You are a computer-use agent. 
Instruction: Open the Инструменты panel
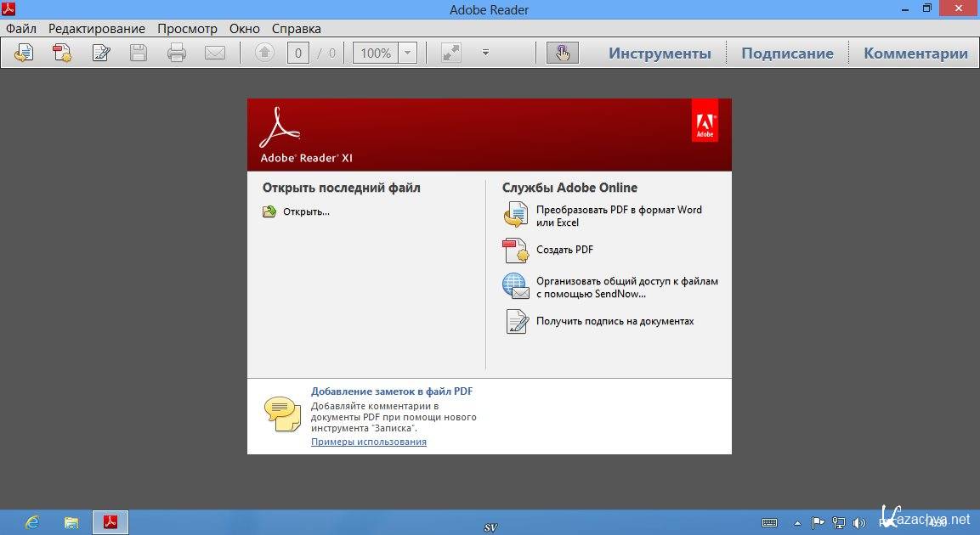tap(660, 53)
